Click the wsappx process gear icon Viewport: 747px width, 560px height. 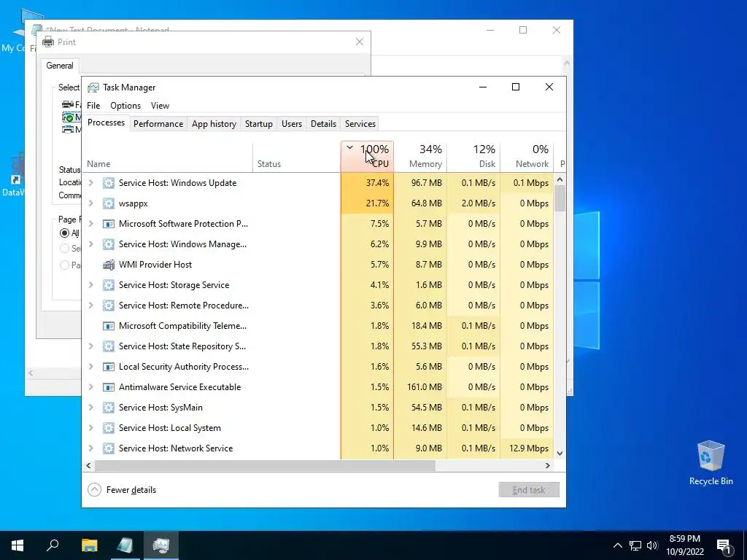pyautogui.click(x=109, y=203)
